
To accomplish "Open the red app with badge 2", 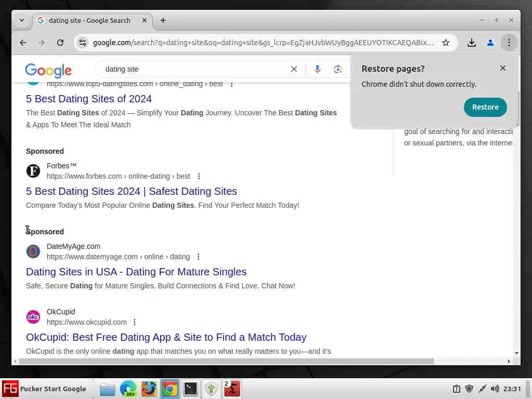I will click(232, 389).
